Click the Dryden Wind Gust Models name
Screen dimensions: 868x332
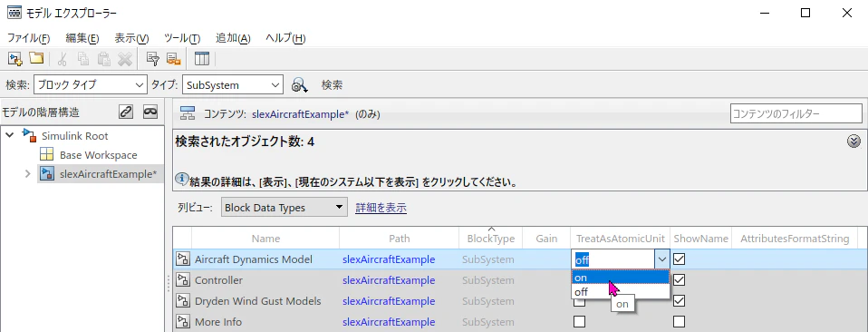point(258,301)
